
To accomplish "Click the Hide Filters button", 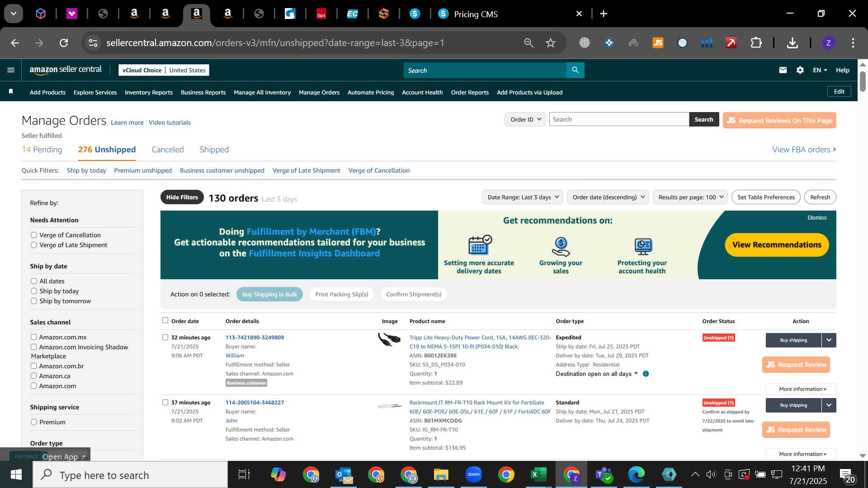I will (x=182, y=197).
